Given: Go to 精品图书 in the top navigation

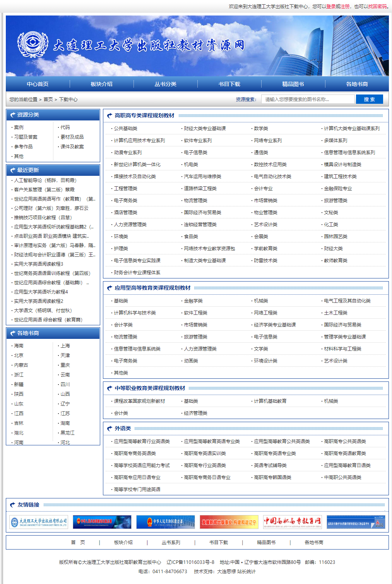Looking at the screenshot, I should point(293,84).
